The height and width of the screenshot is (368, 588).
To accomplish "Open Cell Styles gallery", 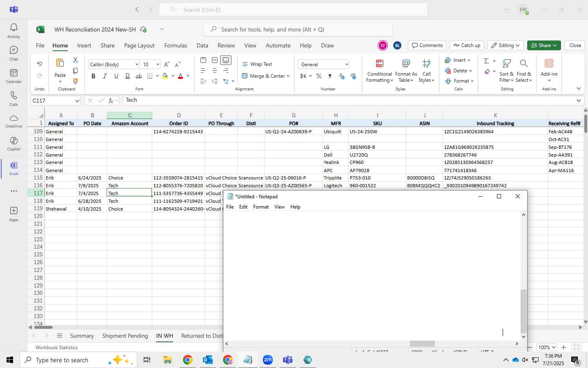I will [426, 70].
